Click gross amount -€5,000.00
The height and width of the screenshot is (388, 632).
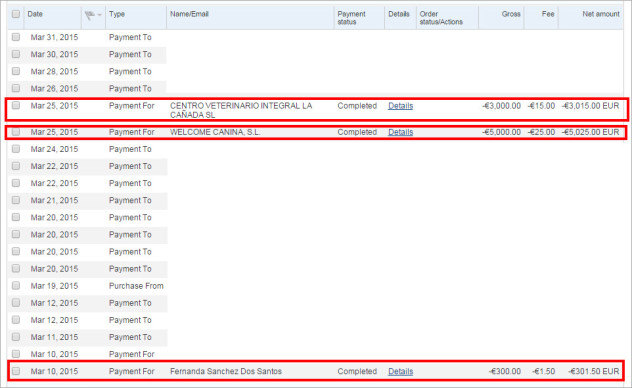click(501, 132)
